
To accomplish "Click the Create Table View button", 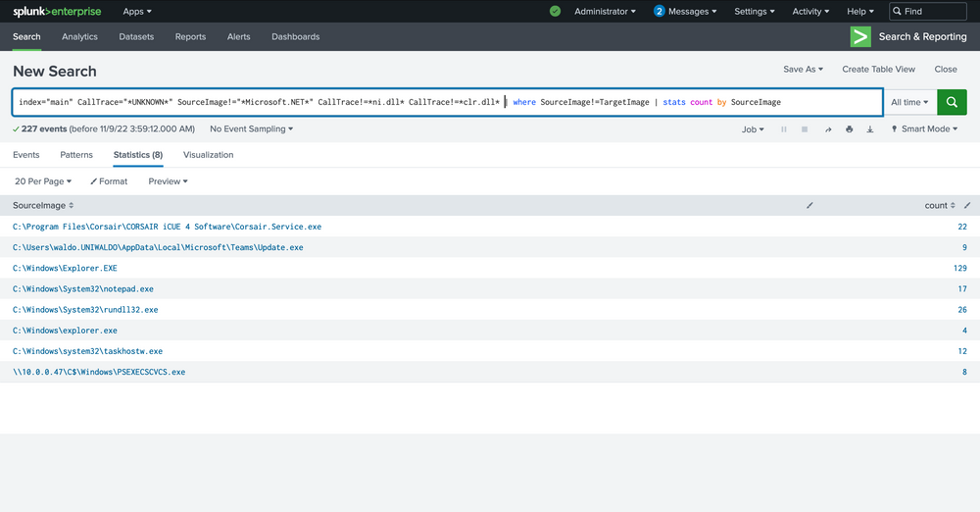I will 878,70.
